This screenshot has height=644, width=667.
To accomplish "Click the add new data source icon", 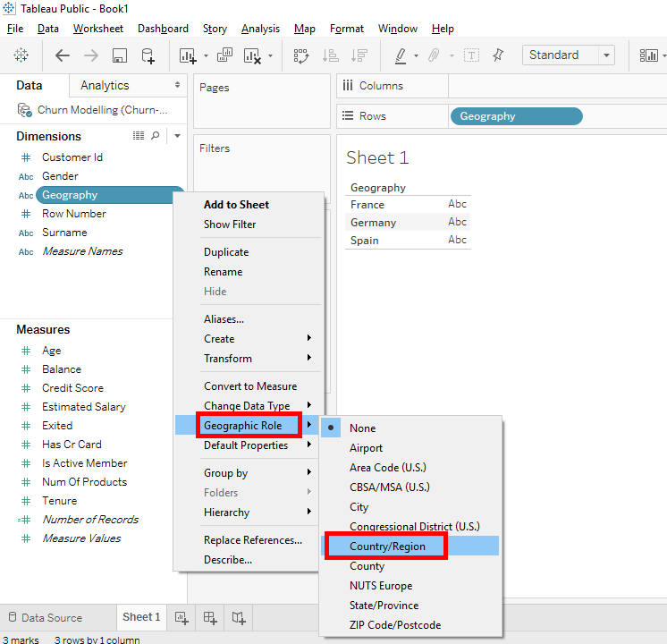I will [x=148, y=55].
